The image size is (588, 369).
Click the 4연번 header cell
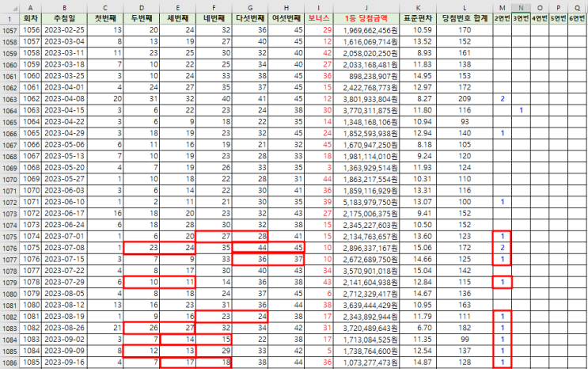540,18
